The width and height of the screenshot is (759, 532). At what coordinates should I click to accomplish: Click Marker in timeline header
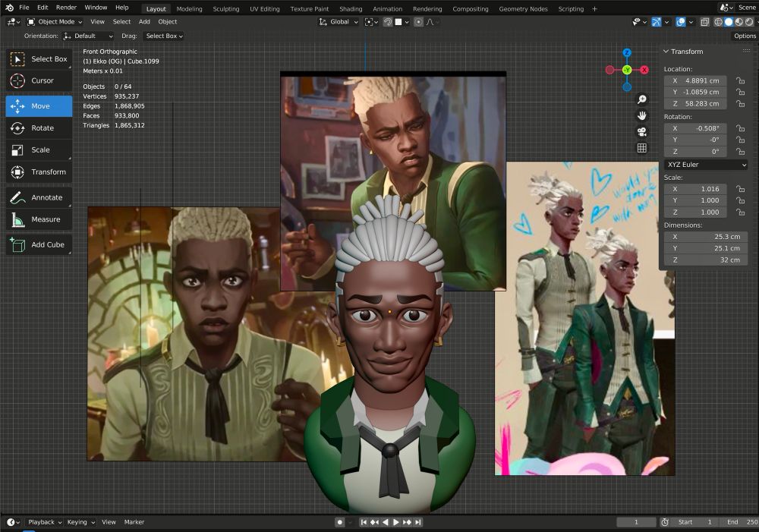pos(134,522)
